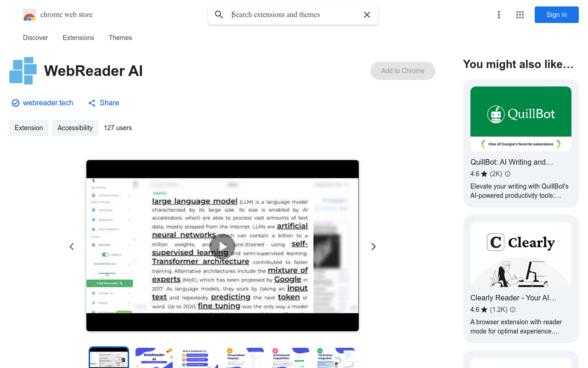The image size is (588, 368).
Task: Show the next screenshot with right arrow
Action: tap(373, 247)
